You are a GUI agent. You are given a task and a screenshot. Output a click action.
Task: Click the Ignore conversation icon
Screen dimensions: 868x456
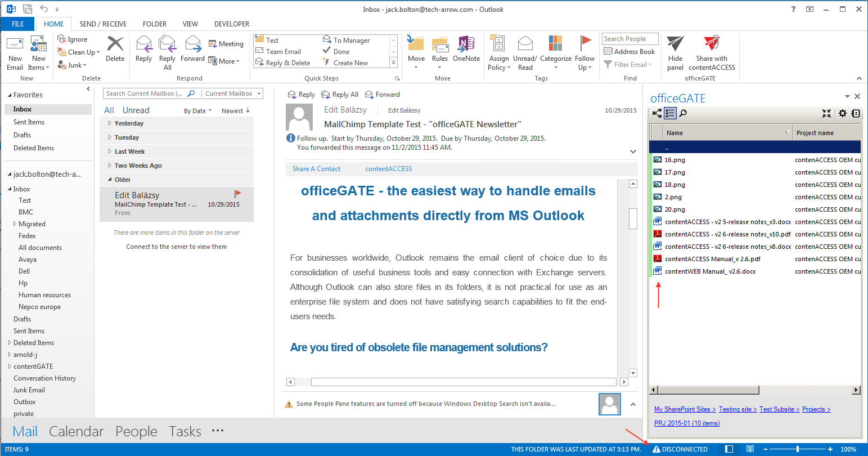tap(62, 39)
